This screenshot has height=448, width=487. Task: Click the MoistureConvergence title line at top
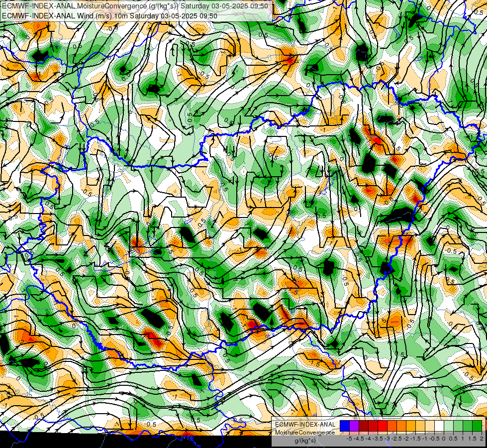coord(135,5)
